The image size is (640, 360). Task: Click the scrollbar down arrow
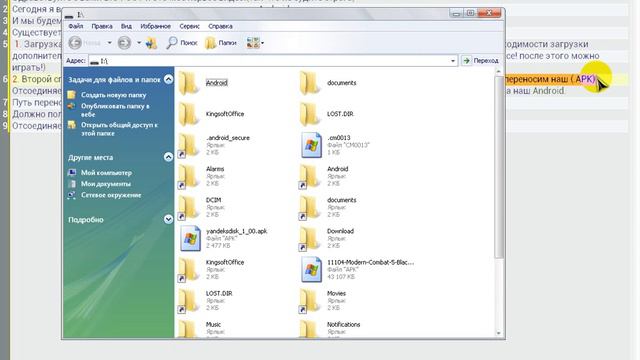point(498,333)
